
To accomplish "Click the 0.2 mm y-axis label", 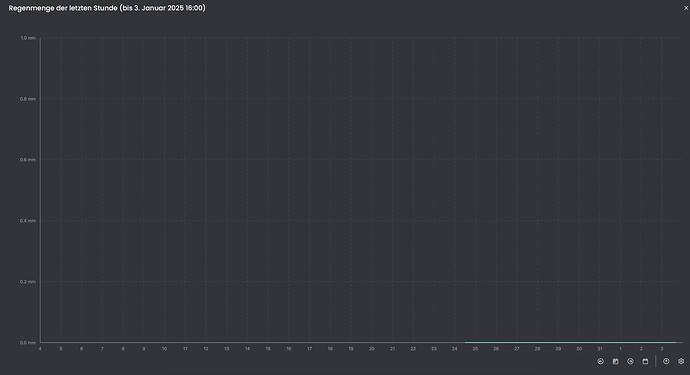I will (x=28, y=282).
